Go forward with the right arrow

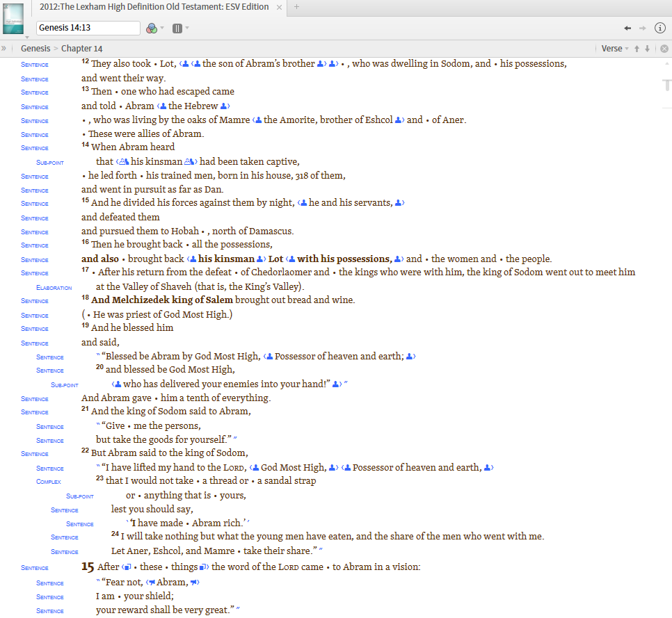coord(642,29)
